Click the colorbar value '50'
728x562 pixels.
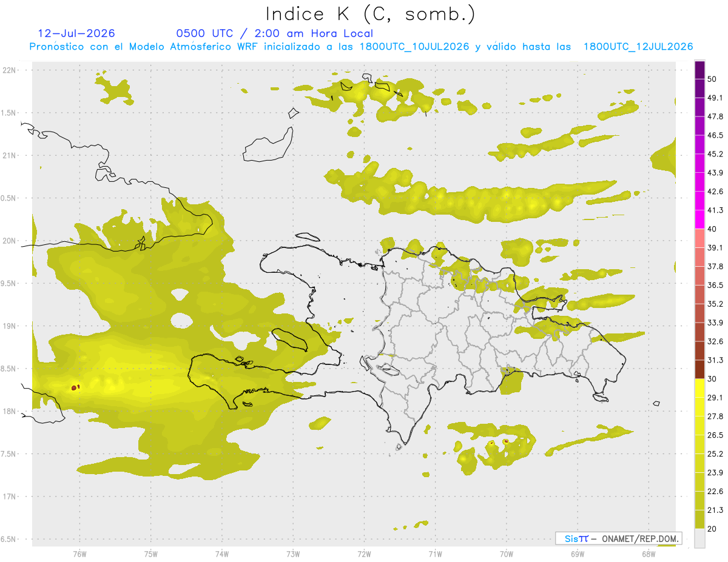tap(713, 79)
